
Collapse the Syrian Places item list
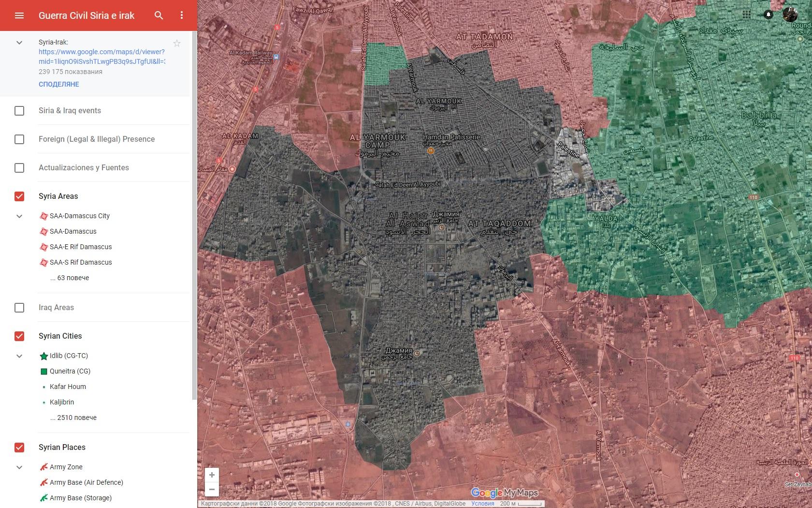[x=19, y=467]
